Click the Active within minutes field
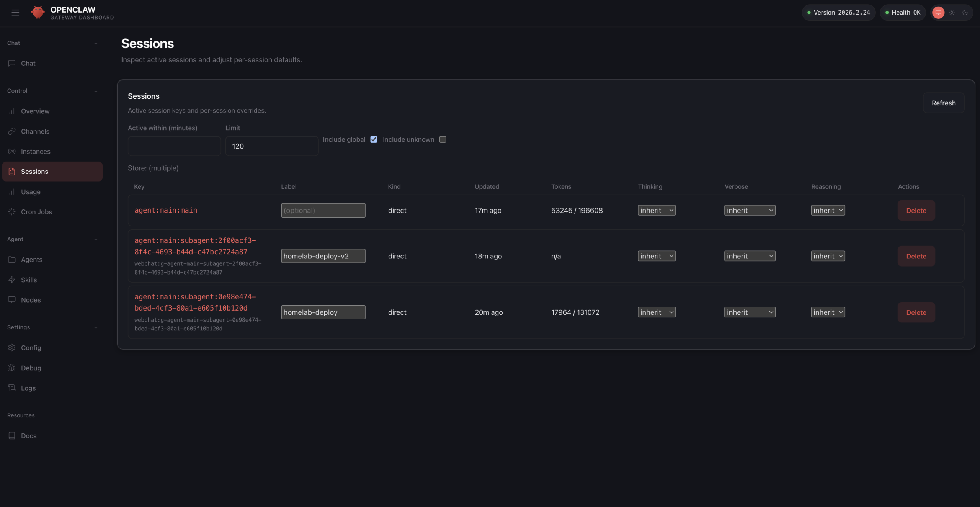Viewport: 980px width, 507px height. [x=174, y=146]
